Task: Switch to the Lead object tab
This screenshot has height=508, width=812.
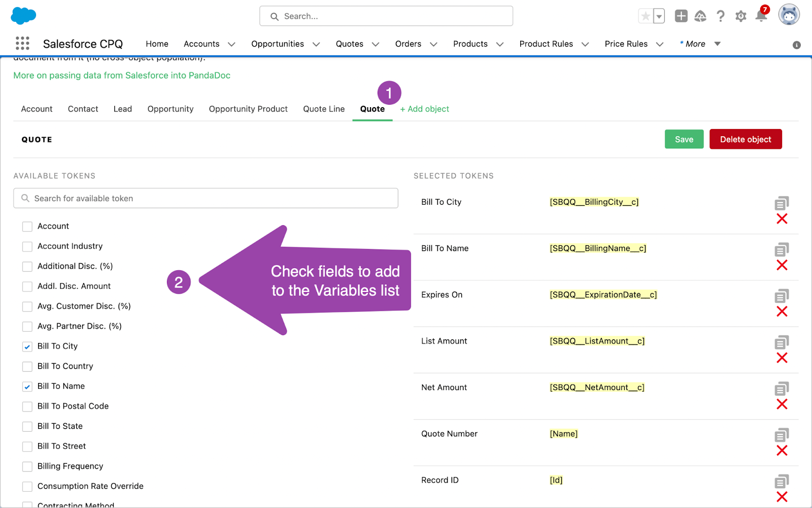Action: (123, 109)
